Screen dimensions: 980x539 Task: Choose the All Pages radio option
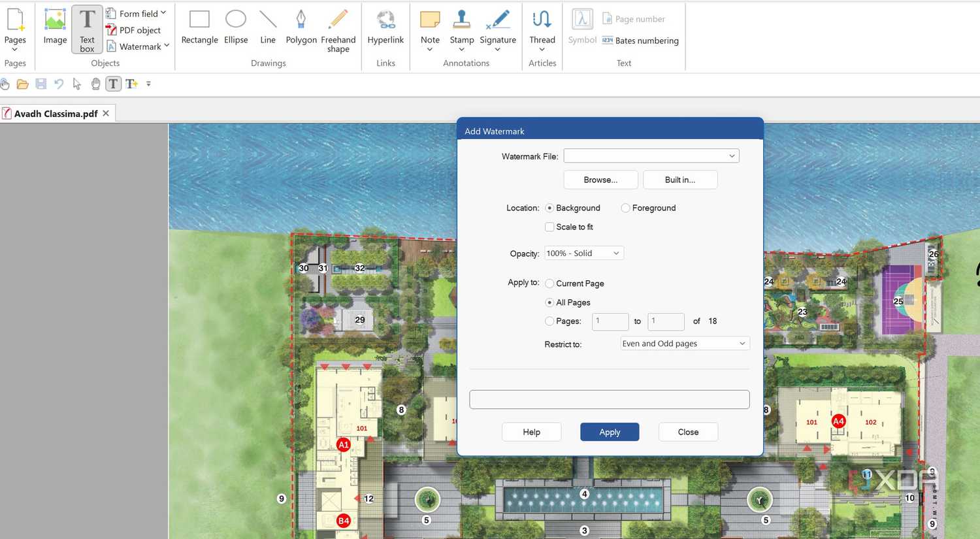pyautogui.click(x=549, y=302)
